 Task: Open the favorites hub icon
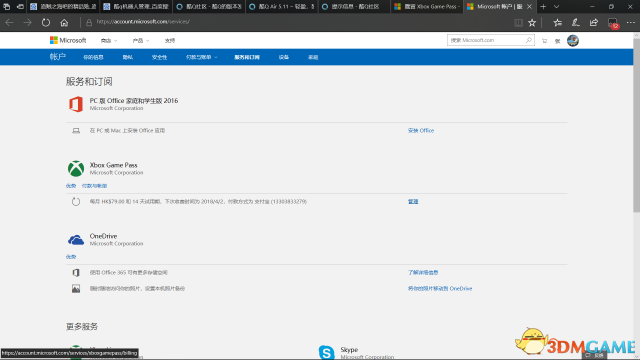(558, 23)
